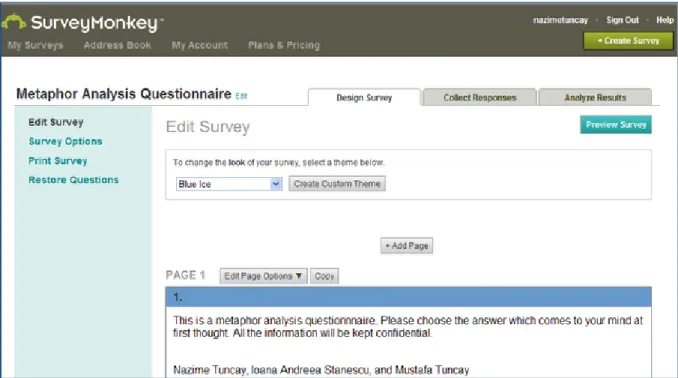Open Survey Options in sidebar
Screen dimensions: 678x378
(65, 141)
